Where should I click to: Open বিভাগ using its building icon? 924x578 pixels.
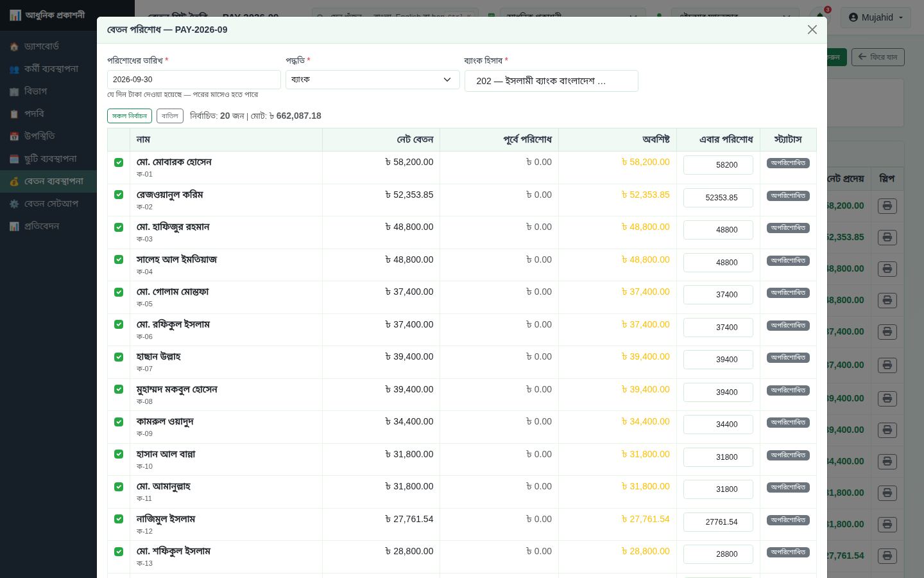point(14,92)
